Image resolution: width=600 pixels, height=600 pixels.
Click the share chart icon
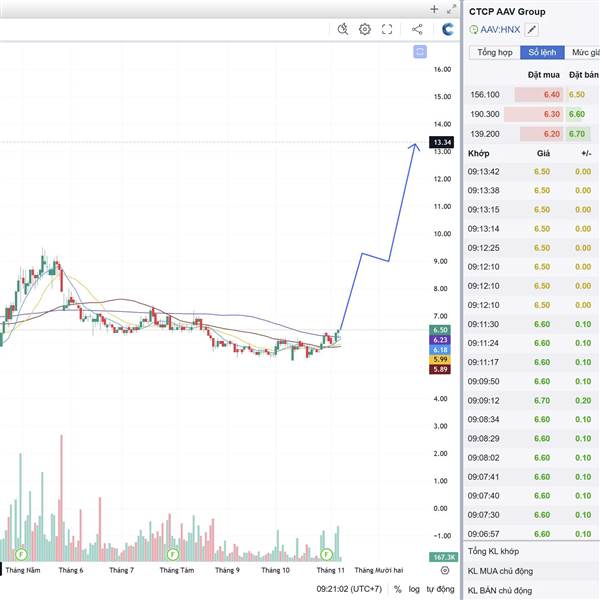pyautogui.click(x=417, y=29)
